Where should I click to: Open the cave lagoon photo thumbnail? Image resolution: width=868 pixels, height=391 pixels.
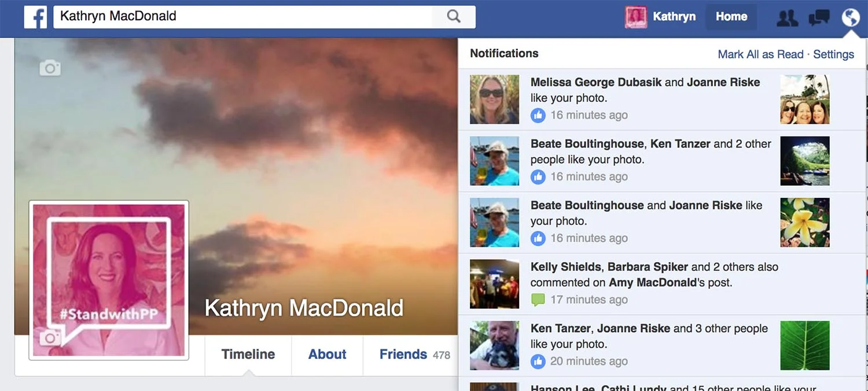[805, 161]
